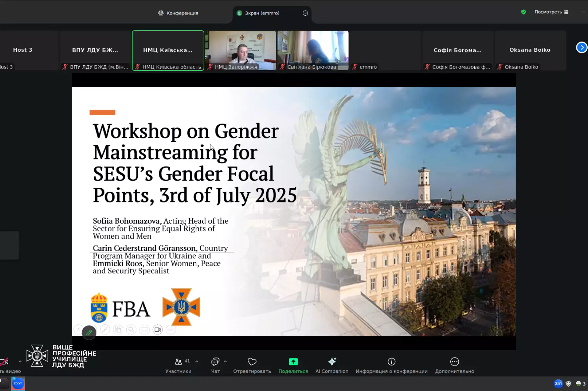Click the participant count 41

click(187, 361)
